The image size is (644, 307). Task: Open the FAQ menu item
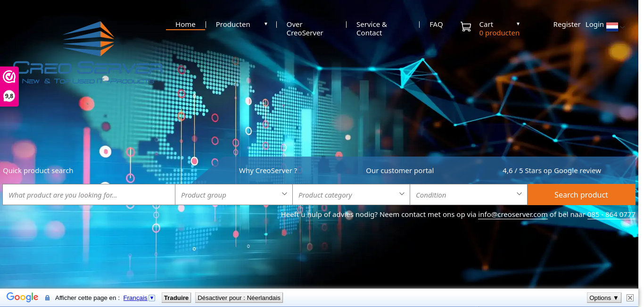pyautogui.click(x=436, y=25)
